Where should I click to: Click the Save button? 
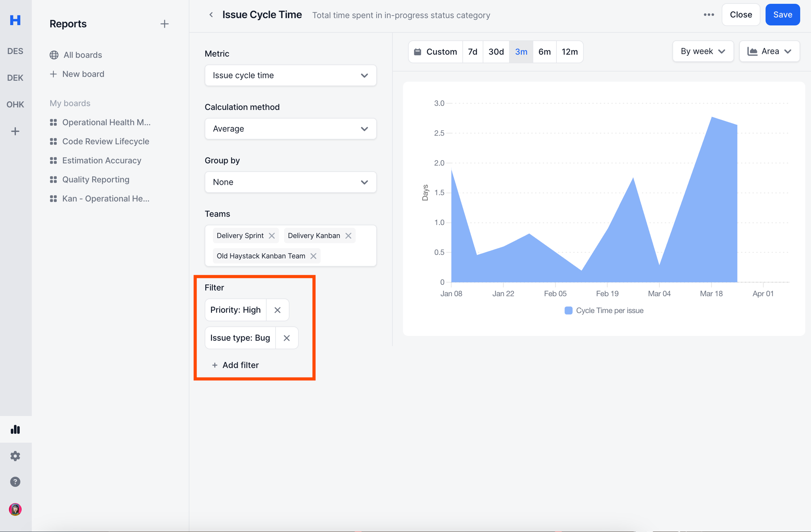coord(782,15)
